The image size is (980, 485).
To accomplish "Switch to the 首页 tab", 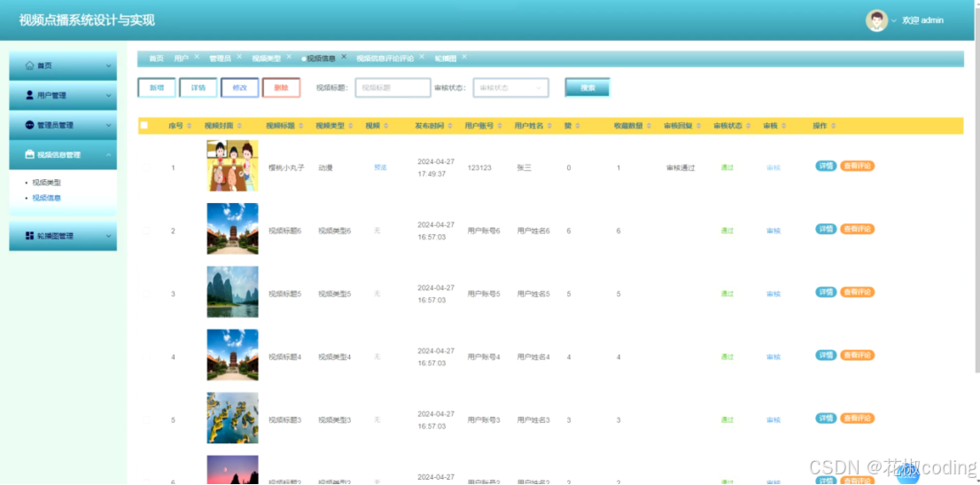I will (x=156, y=59).
